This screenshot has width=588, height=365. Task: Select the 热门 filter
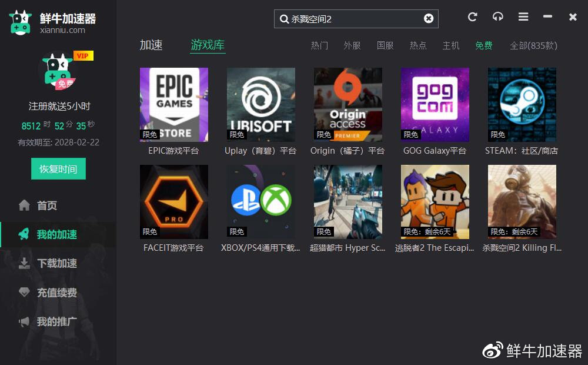pyautogui.click(x=319, y=45)
